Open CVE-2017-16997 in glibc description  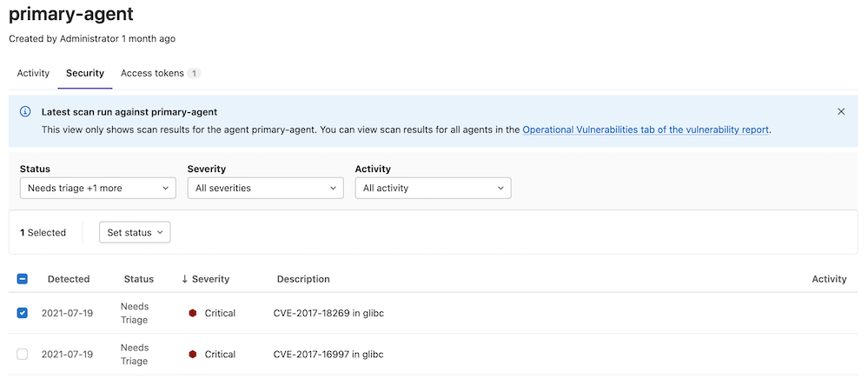[328, 355]
